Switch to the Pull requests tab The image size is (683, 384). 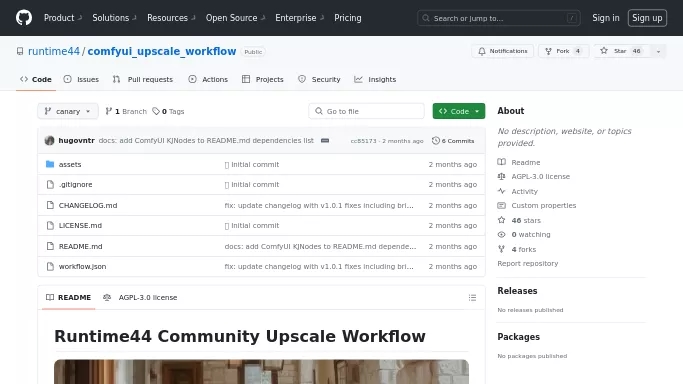[143, 80]
